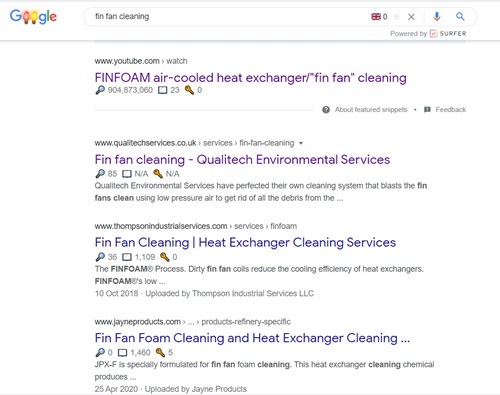The image size is (500, 395).
Task: Click the Google logo
Action: click(33, 17)
